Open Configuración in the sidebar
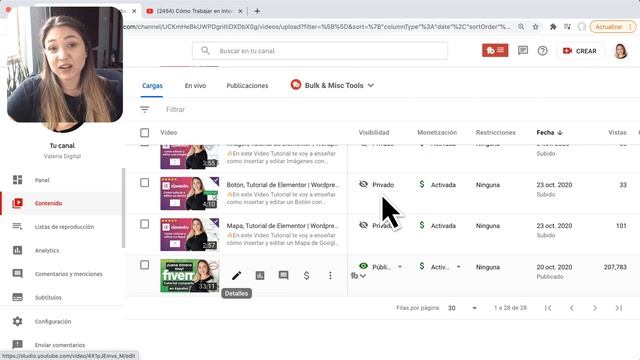 click(61, 322)
